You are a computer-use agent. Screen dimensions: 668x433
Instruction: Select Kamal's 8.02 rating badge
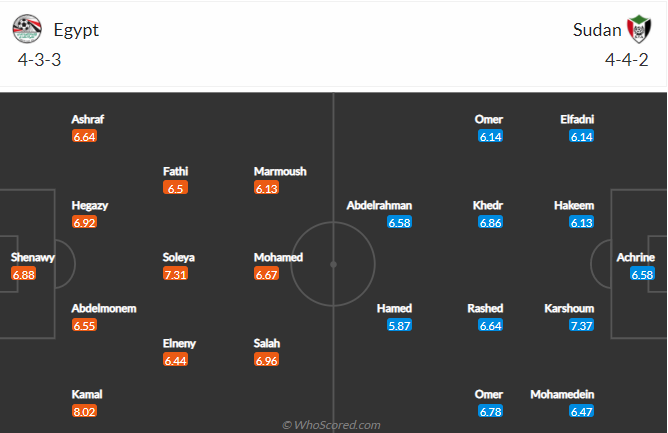(84, 412)
